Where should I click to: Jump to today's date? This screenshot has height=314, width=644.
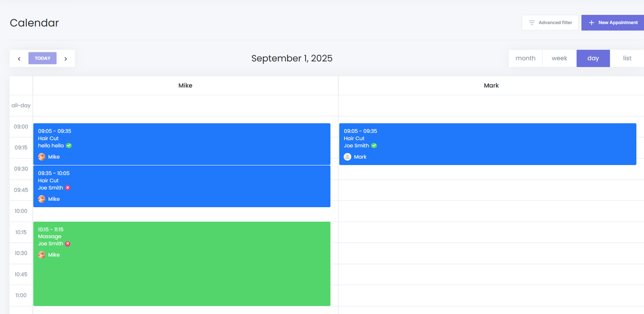[42, 58]
